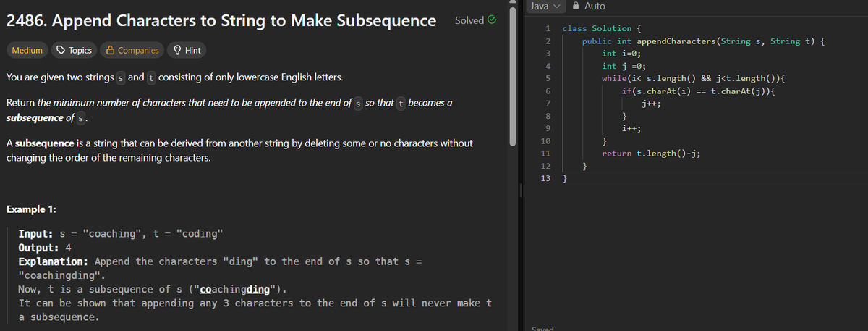Click the Solved status checkmark icon
This screenshot has width=868, height=331.
[493, 20]
